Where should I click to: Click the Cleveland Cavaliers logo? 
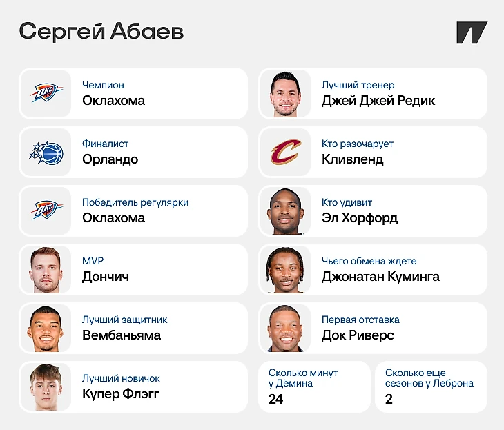(x=286, y=152)
